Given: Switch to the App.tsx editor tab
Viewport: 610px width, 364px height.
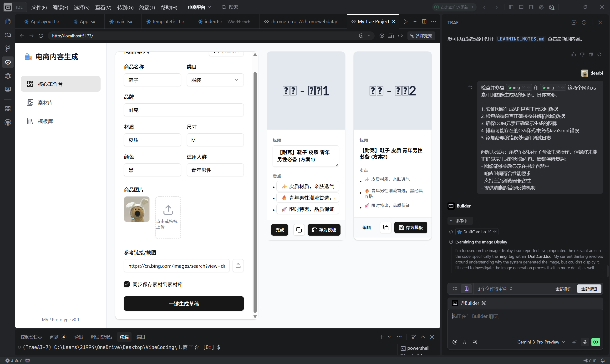Looking at the screenshot, I should [x=85, y=21].
